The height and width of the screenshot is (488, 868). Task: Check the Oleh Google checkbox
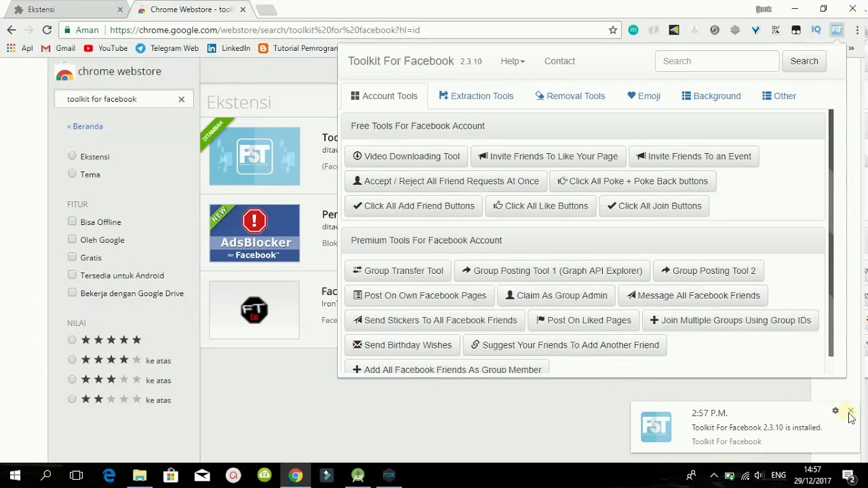tap(72, 239)
